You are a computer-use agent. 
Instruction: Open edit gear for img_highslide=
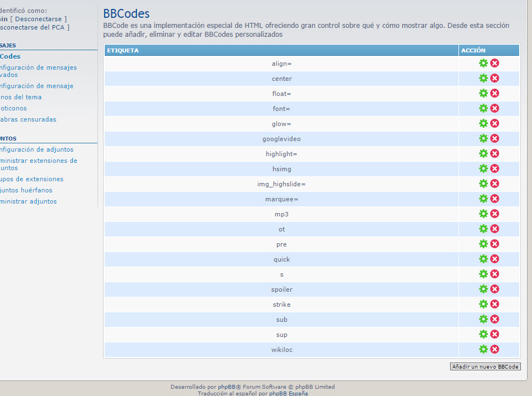(x=483, y=183)
